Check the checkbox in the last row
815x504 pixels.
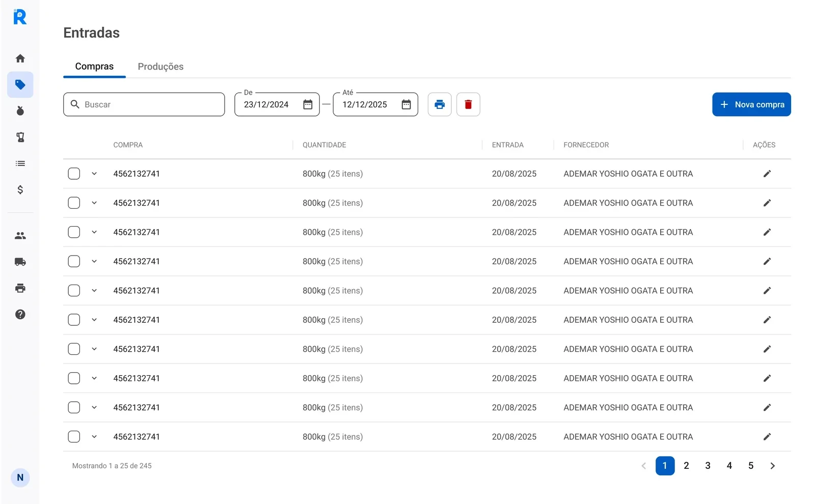(x=74, y=437)
